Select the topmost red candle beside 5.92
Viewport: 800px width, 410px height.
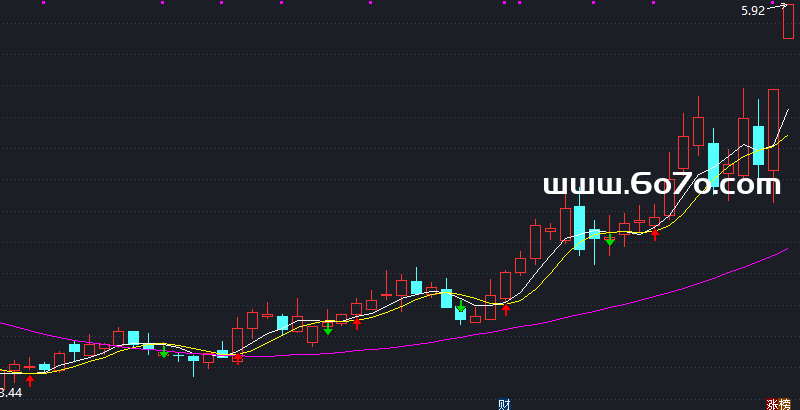coord(788,22)
